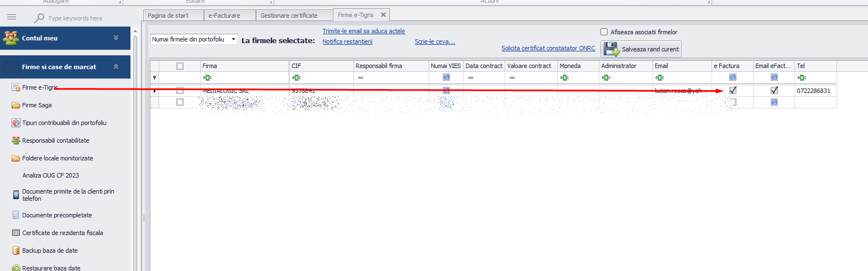Tick the selection checkbox of the blurred second row

180,102
